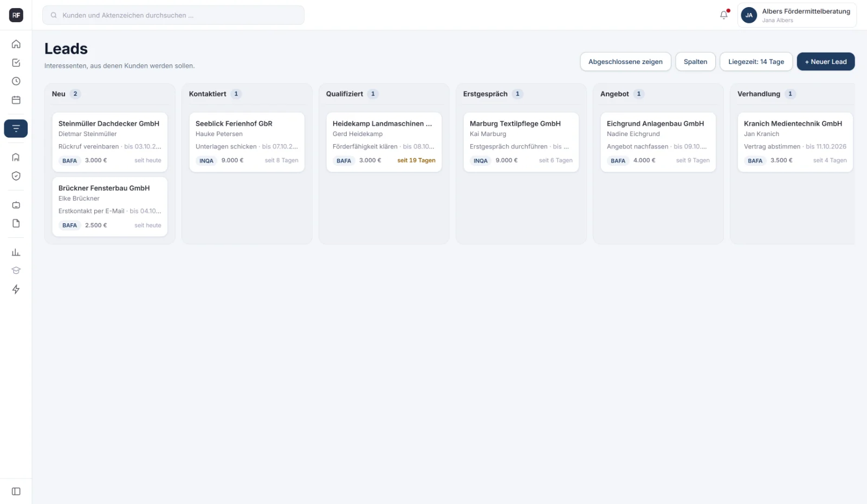The image size is (867, 504).
Task: Click the document file icon in sidebar
Action: 16,223
